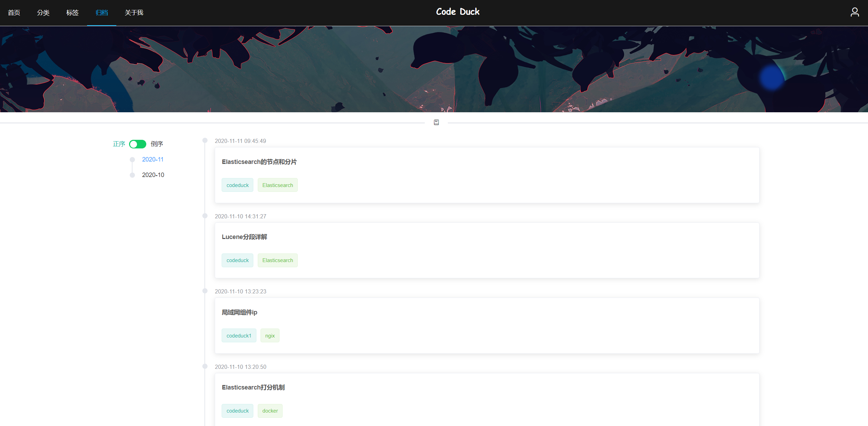The width and height of the screenshot is (868, 426).
Task: Open the 关于我 page
Action: pos(134,13)
